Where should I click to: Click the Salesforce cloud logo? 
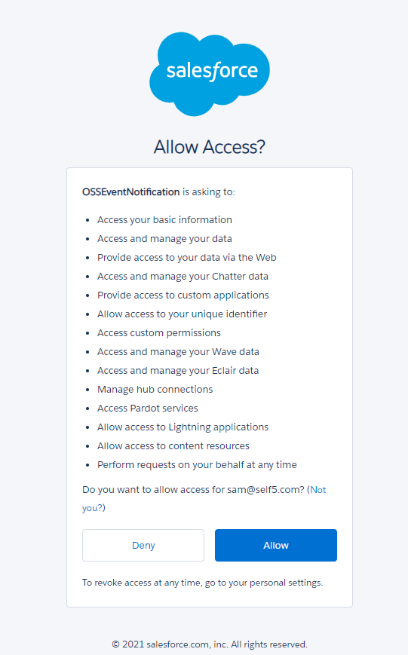pos(210,74)
